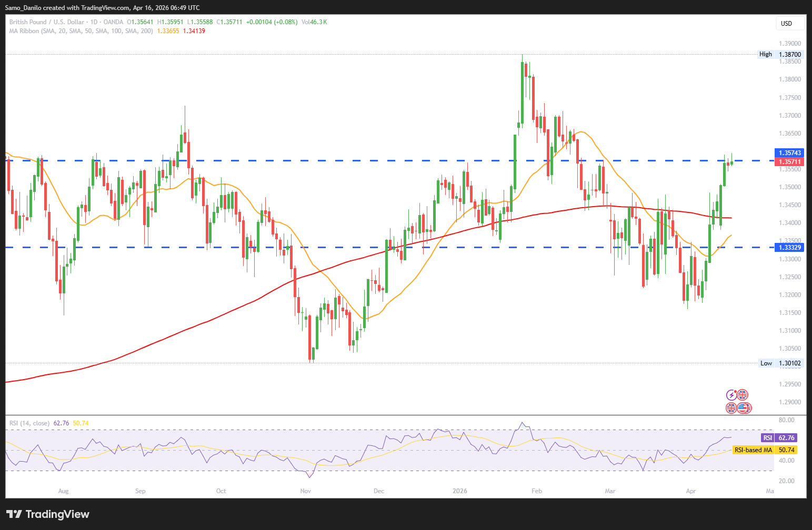Click the red 1.34139 SMA value in legend

(x=194, y=31)
